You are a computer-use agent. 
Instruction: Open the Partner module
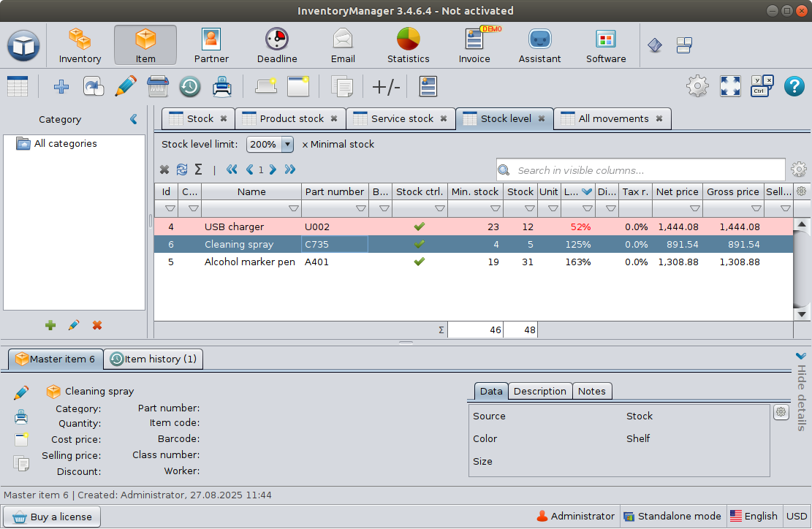211,45
